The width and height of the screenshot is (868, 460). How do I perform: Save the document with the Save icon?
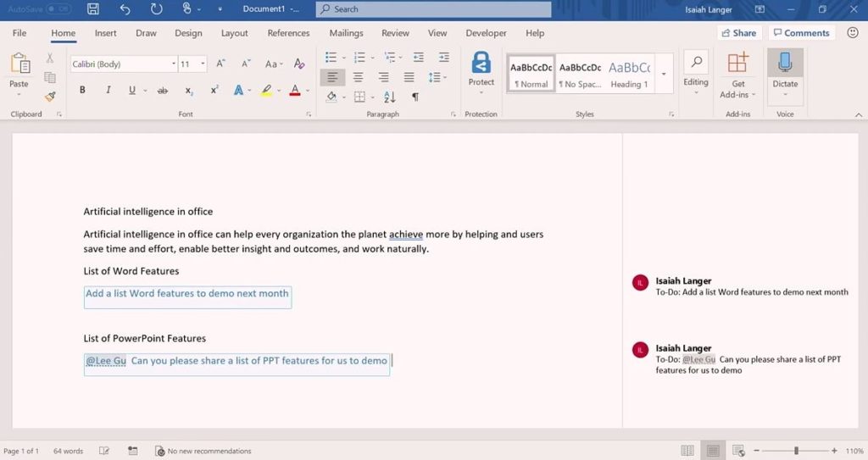click(93, 8)
